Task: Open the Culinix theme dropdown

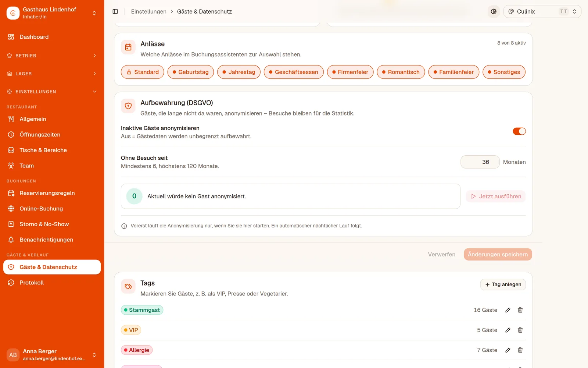Action: (542, 11)
